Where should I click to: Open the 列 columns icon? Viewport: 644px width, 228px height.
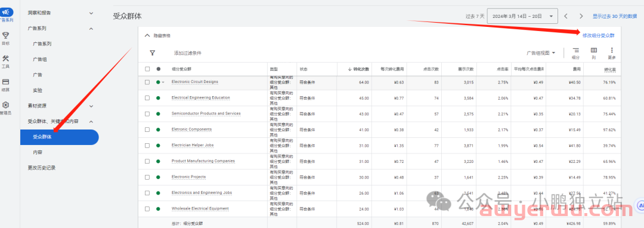[594, 50]
